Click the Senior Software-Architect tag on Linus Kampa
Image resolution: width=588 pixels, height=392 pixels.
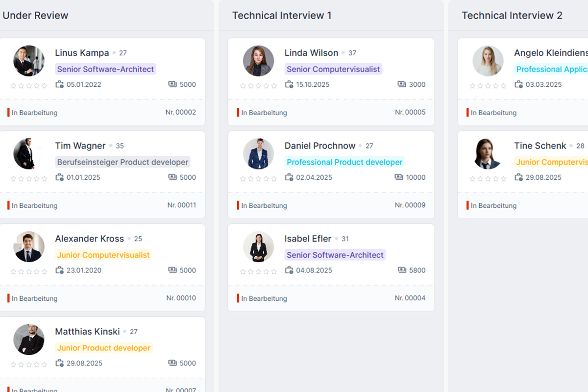[105, 69]
